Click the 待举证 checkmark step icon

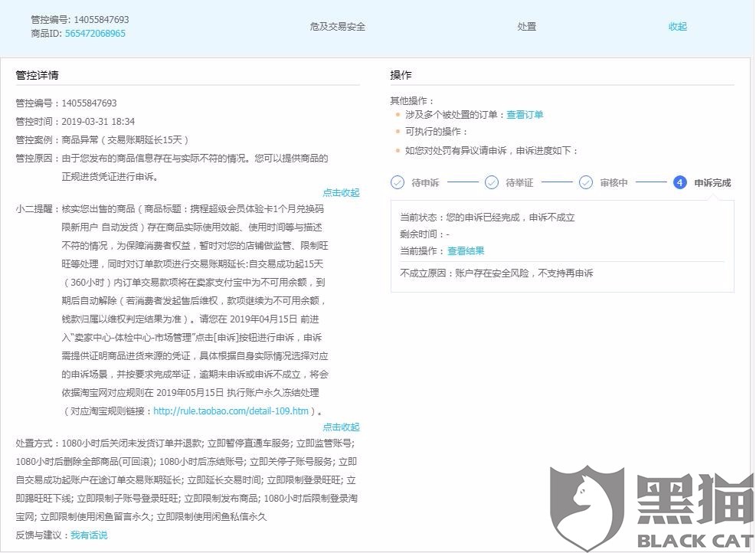pyautogui.click(x=492, y=182)
